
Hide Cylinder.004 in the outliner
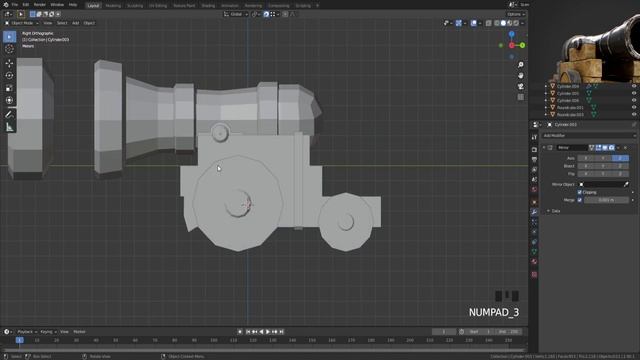tap(634, 86)
